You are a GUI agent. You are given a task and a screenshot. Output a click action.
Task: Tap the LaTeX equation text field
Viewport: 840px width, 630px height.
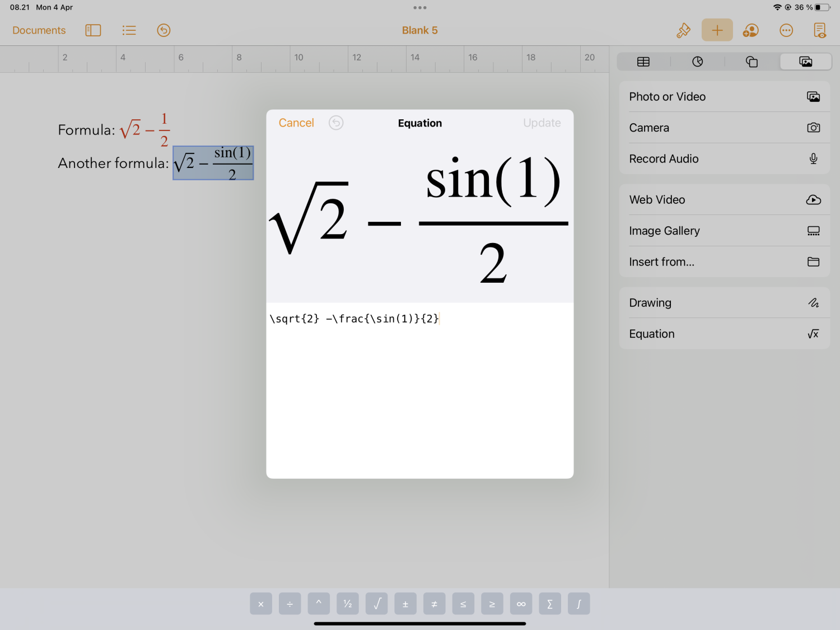pos(420,319)
